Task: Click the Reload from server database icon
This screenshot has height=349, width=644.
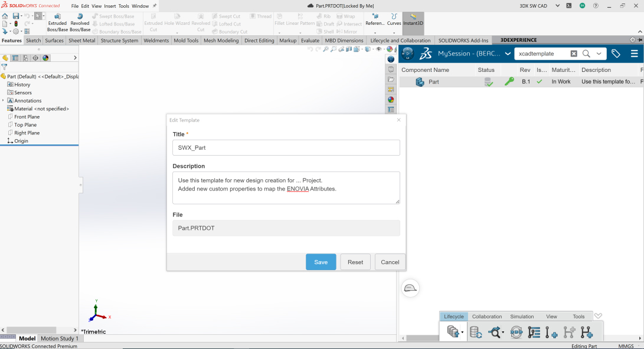Action: click(x=476, y=332)
